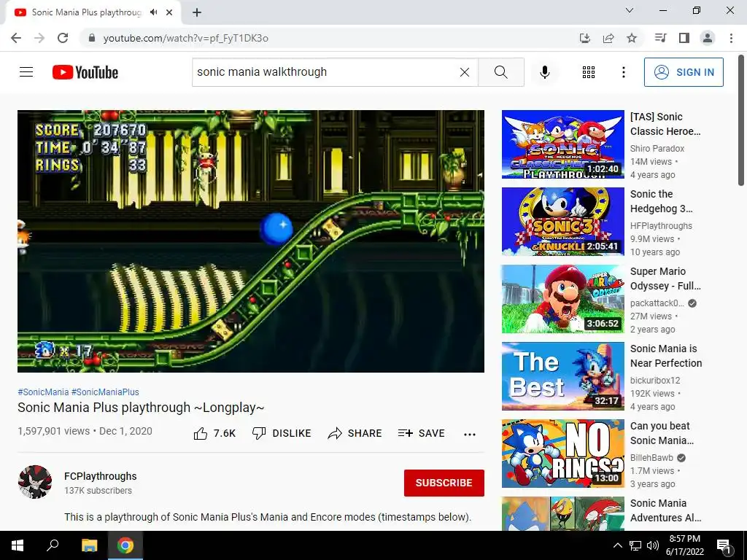The image size is (747, 560).
Task: Reload the page
Action: [x=63, y=38]
